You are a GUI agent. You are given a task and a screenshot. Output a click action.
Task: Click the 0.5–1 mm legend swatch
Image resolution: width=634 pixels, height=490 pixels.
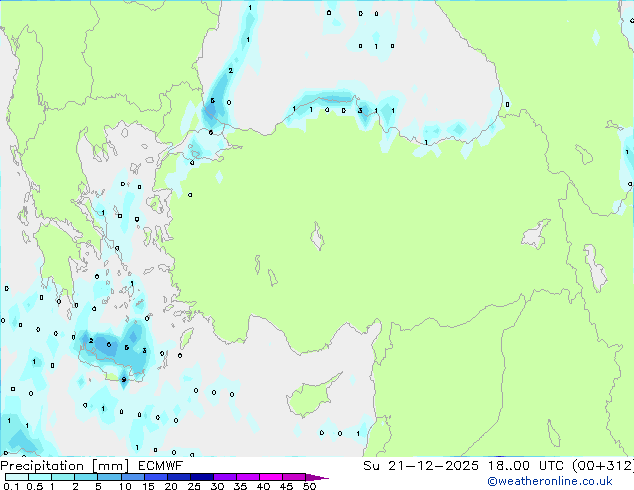[x=40, y=477]
